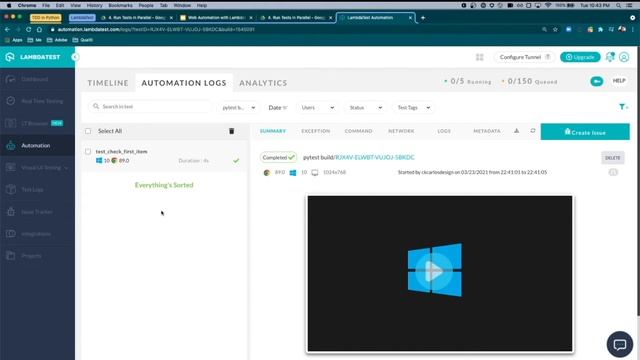Click the Configure Tunnel button

(x=524, y=57)
